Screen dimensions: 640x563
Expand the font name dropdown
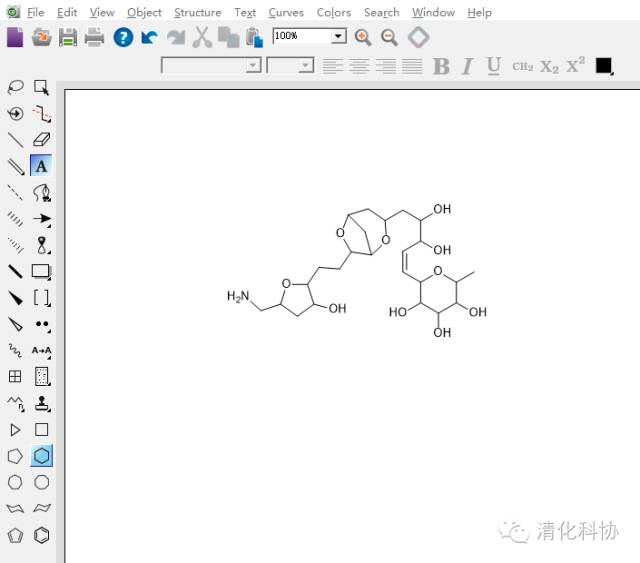coord(253,65)
